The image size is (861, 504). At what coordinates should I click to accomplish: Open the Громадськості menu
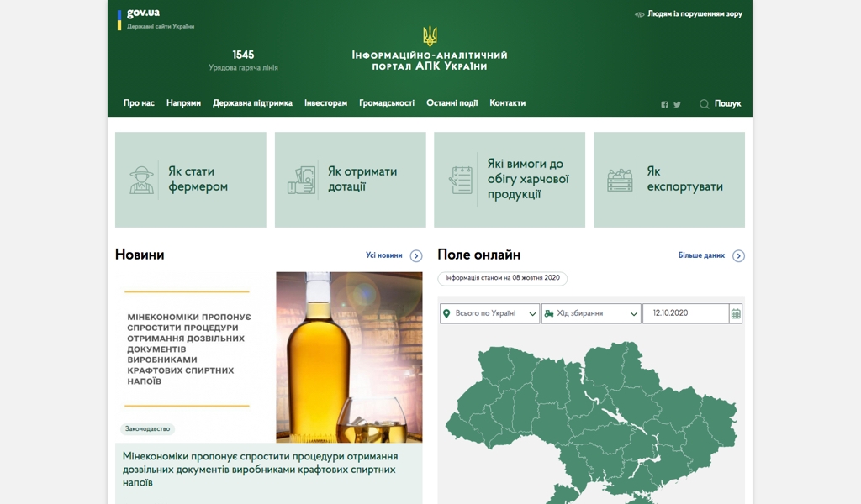click(x=387, y=103)
